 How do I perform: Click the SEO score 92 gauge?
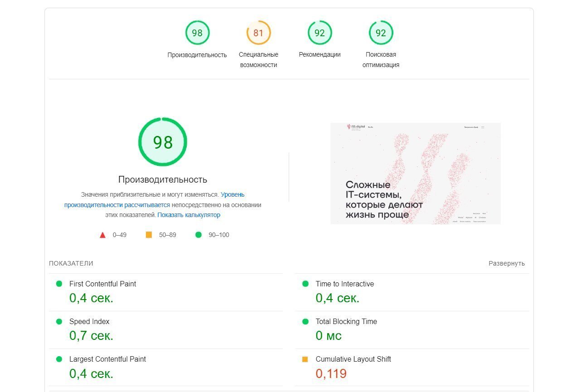pos(381,33)
